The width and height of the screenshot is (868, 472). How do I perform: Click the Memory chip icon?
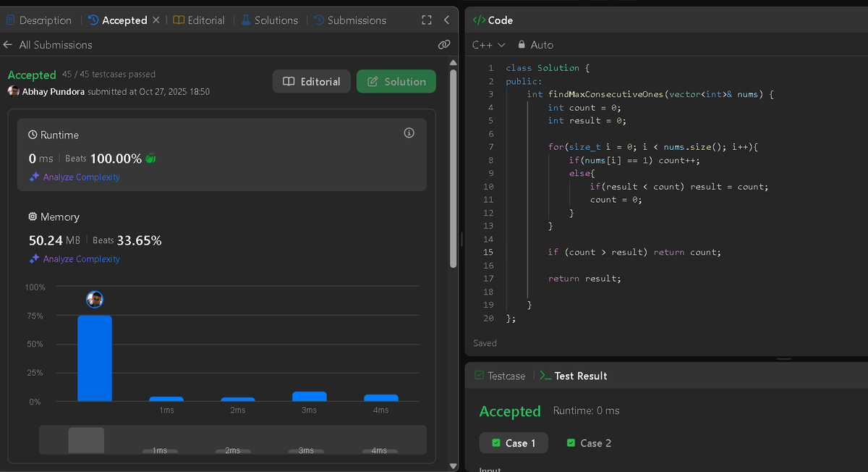point(33,217)
